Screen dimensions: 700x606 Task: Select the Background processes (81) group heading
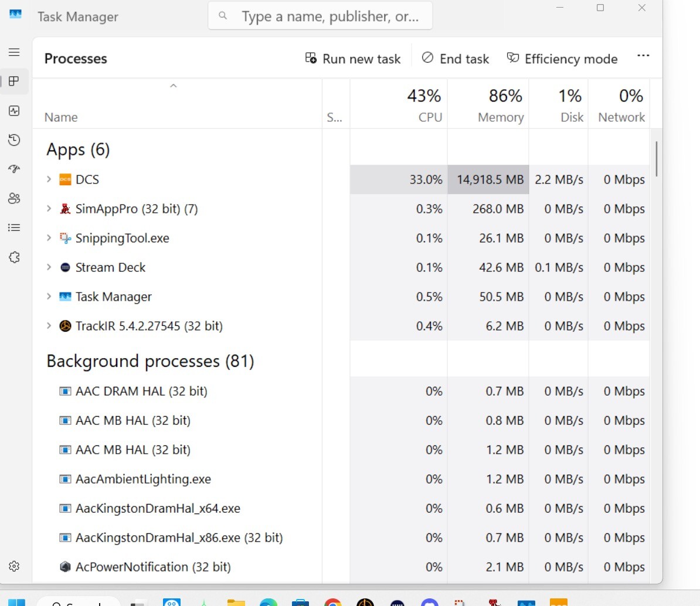[151, 361]
